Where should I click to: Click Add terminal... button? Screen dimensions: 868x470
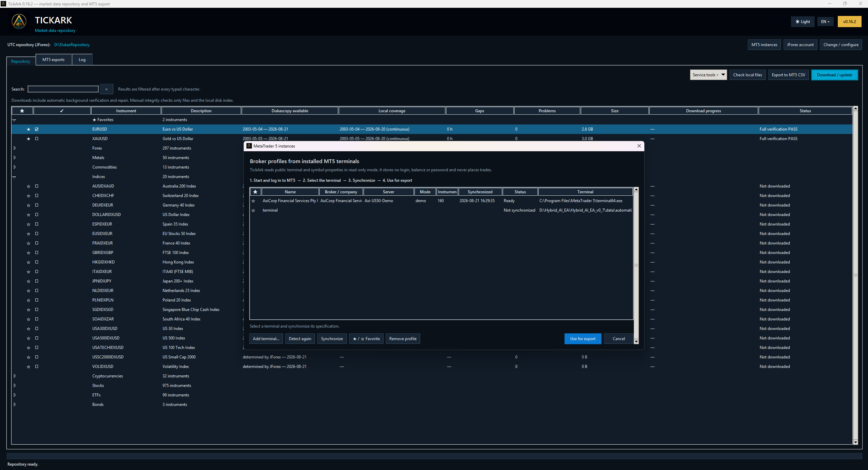tap(266, 339)
